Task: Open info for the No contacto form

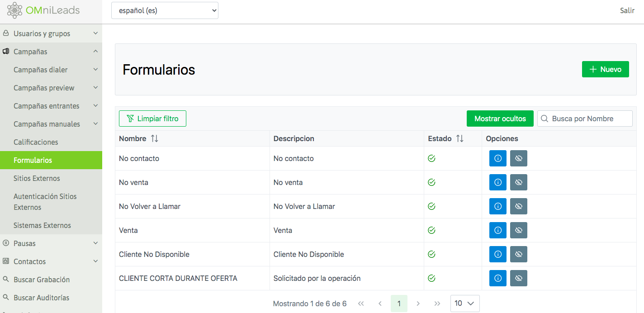Action: [x=497, y=158]
